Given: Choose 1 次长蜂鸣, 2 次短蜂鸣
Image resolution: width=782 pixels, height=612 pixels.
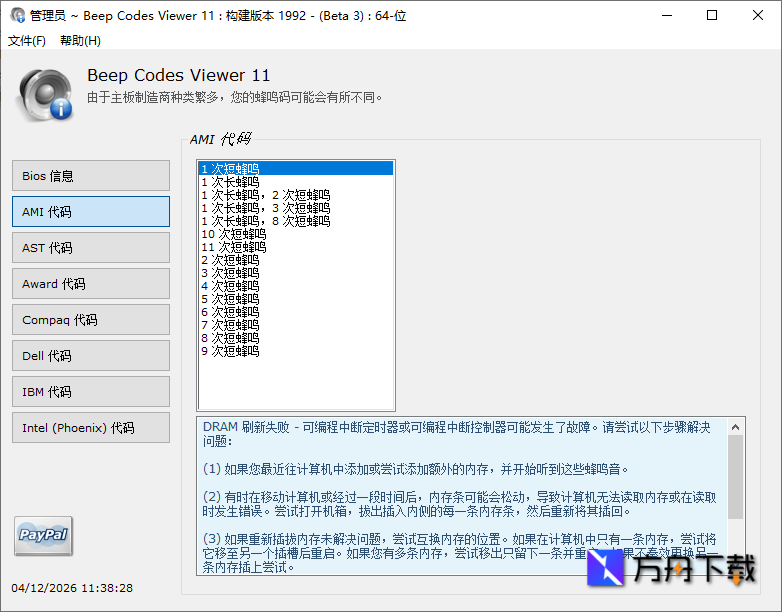Looking at the screenshot, I should tap(296, 195).
